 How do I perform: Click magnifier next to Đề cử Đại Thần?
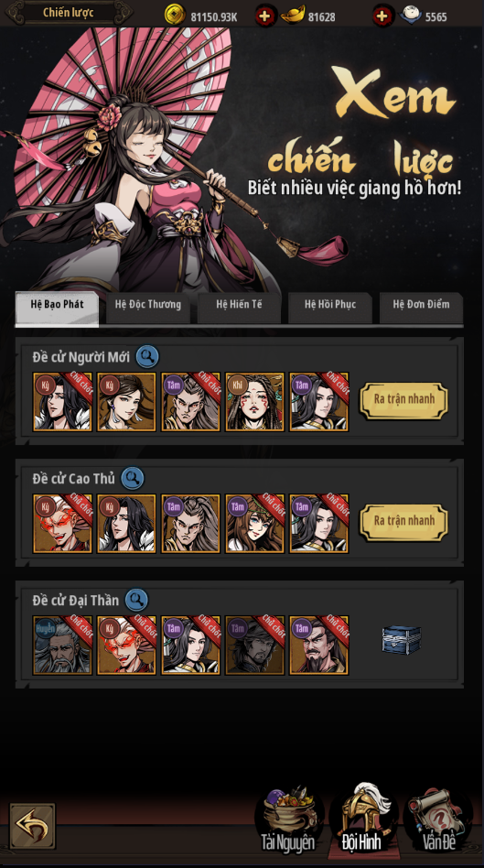(x=136, y=600)
